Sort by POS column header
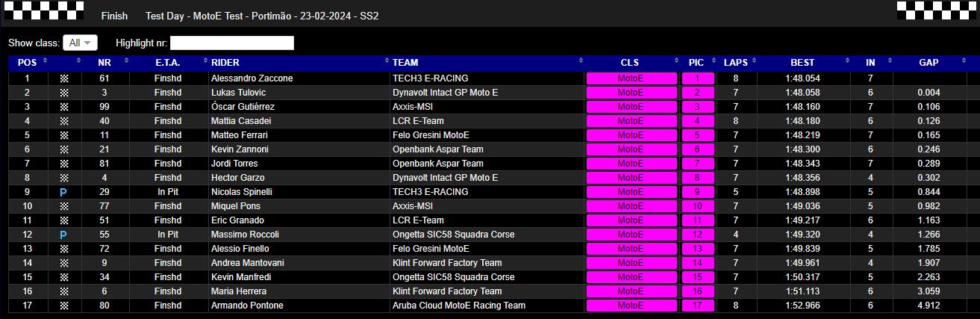Image resolution: width=980 pixels, height=319 pixels. (x=28, y=63)
